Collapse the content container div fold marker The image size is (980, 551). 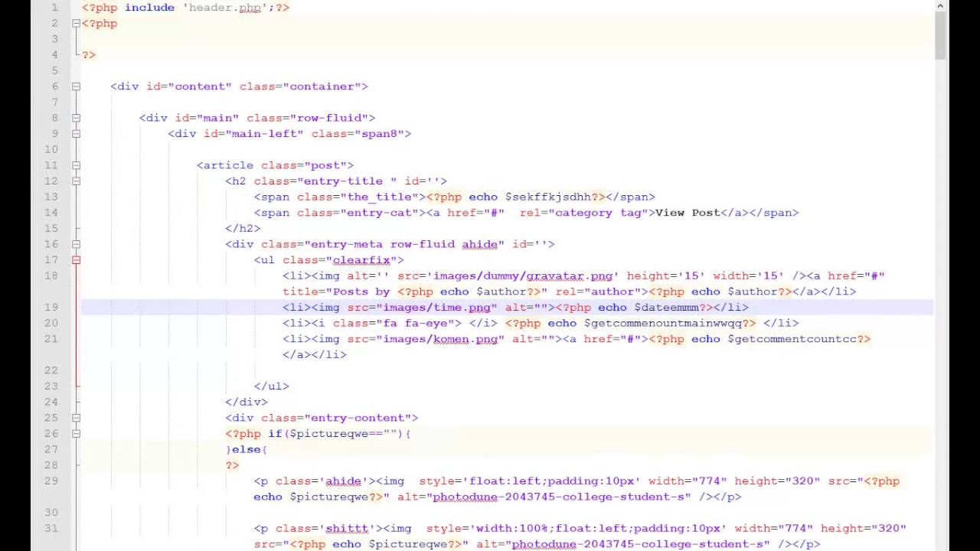pos(76,86)
